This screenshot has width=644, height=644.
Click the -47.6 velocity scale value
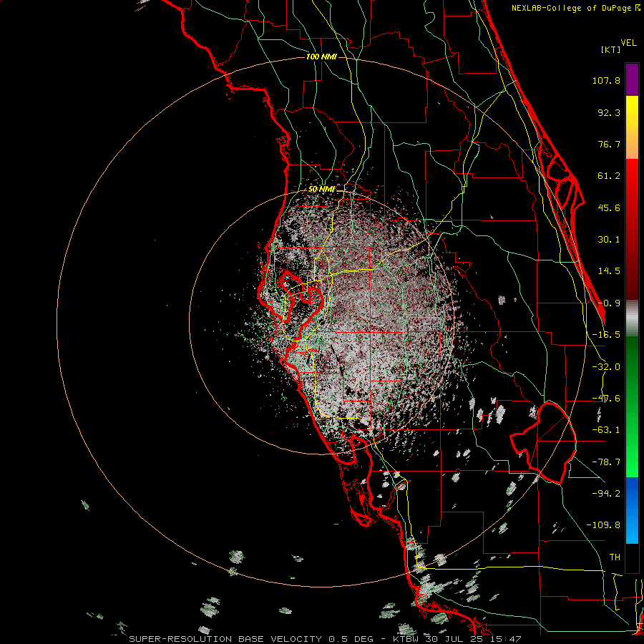606,399
